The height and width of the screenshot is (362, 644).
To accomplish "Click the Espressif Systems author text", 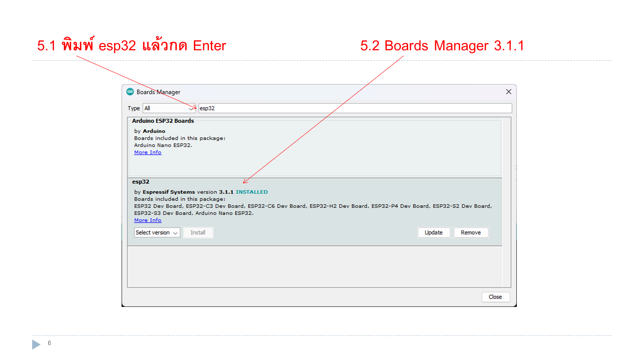I will click(x=169, y=192).
